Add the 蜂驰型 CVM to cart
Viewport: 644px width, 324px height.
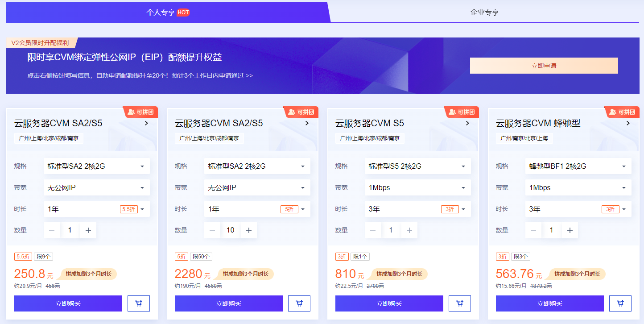620,303
